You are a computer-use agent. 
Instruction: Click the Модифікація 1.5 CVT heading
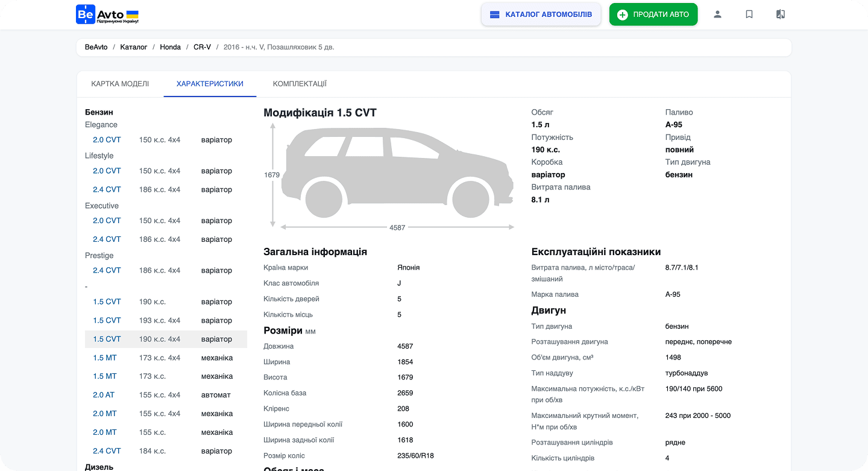coord(320,113)
